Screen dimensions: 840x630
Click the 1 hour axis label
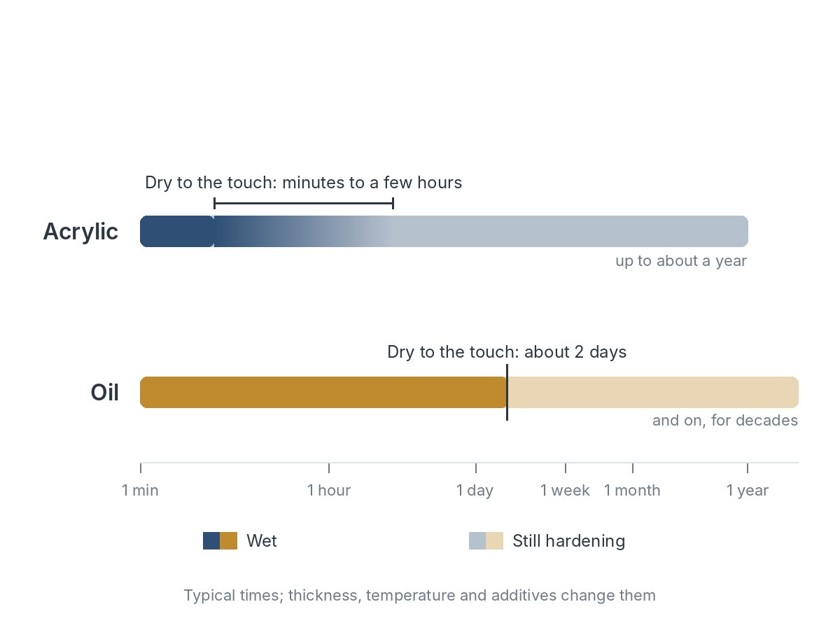(329, 491)
